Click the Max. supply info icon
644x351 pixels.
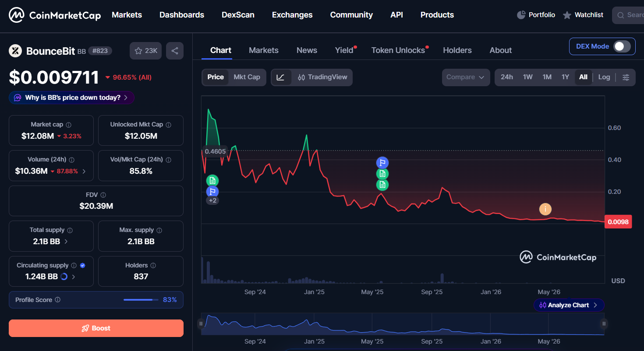159,230
